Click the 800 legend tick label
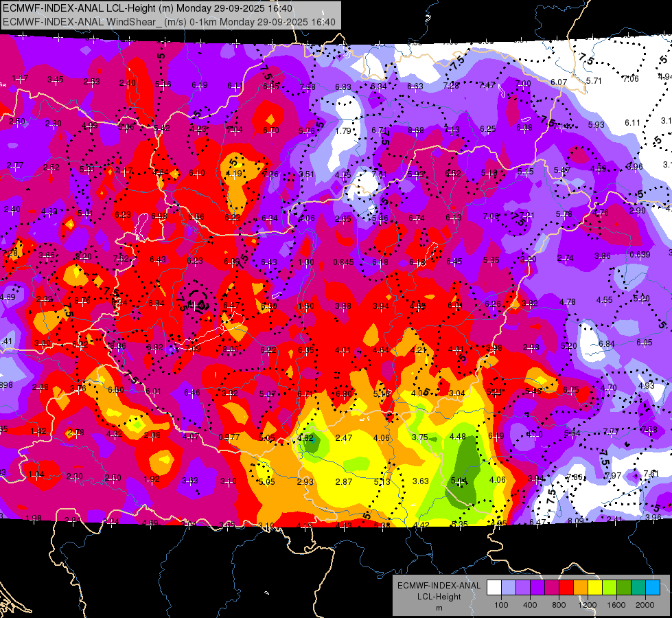 click(x=559, y=605)
